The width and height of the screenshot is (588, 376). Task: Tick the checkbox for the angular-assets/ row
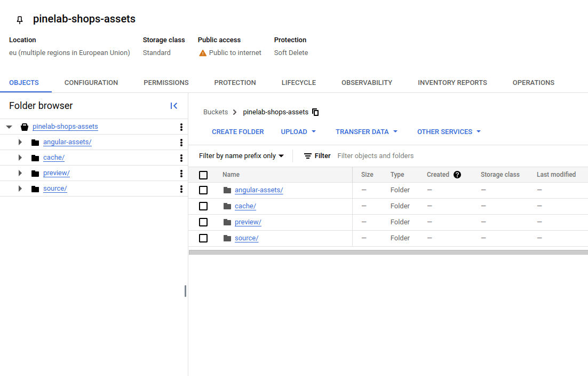pos(203,190)
